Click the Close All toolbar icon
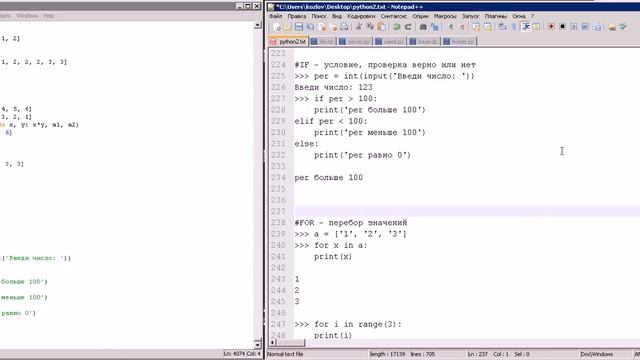 pyautogui.click(x=333, y=27)
